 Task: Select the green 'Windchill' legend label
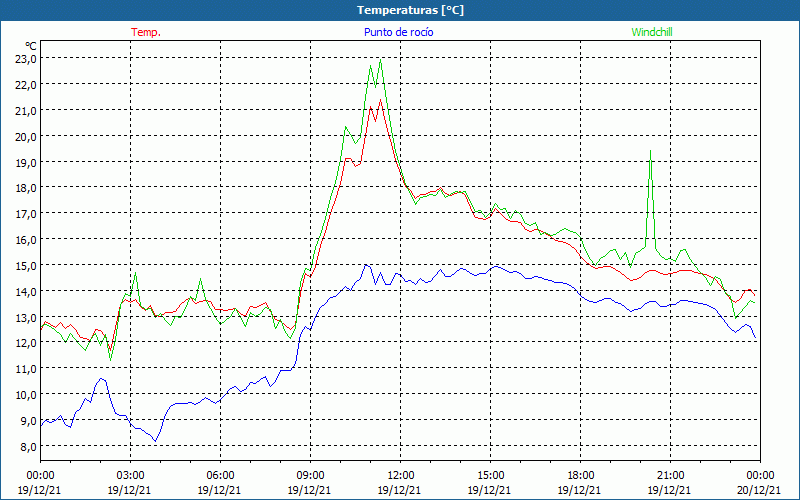(652, 32)
